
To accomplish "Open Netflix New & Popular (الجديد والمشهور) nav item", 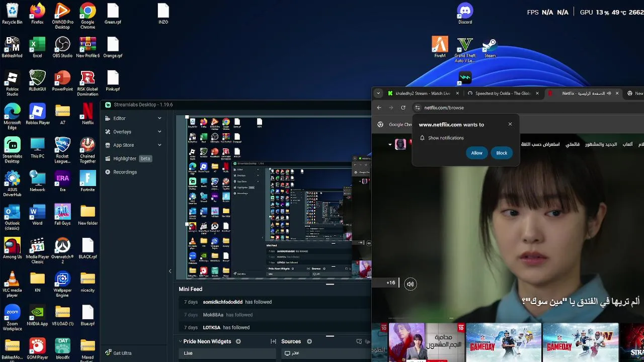I will click(601, 144).
